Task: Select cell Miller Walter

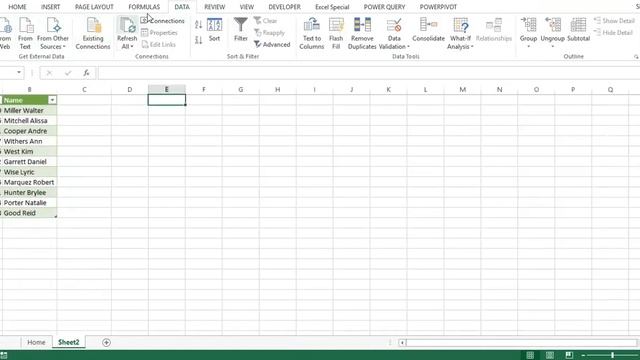Action: coord(28,110)
